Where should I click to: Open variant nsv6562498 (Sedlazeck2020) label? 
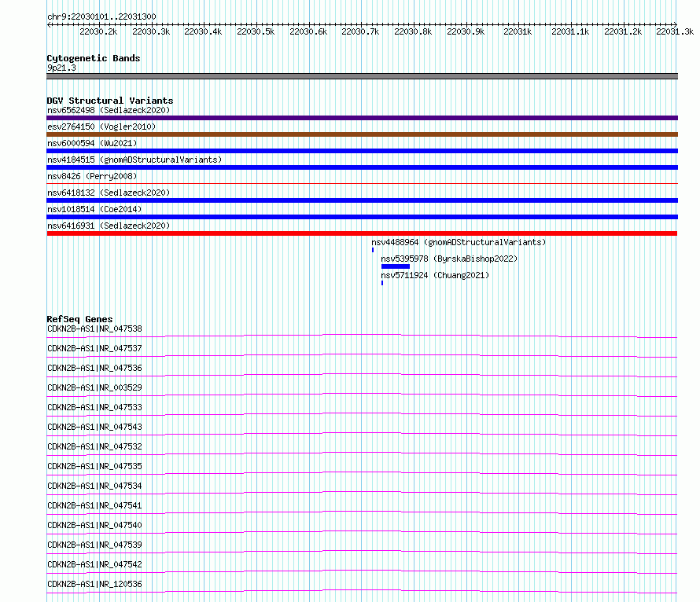tap(109, 110)
